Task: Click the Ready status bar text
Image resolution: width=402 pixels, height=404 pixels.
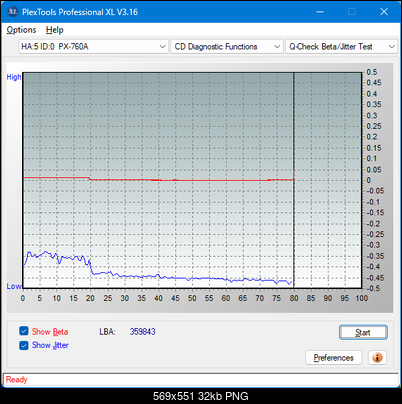Action: tap(16, 380)
